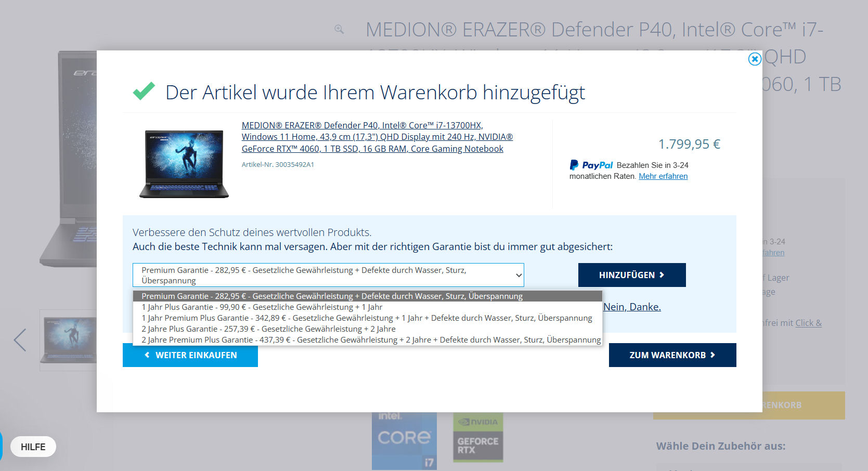The image size is (868, 471).
Task: Click the green checkmark icon
Action: click(144, 91)
